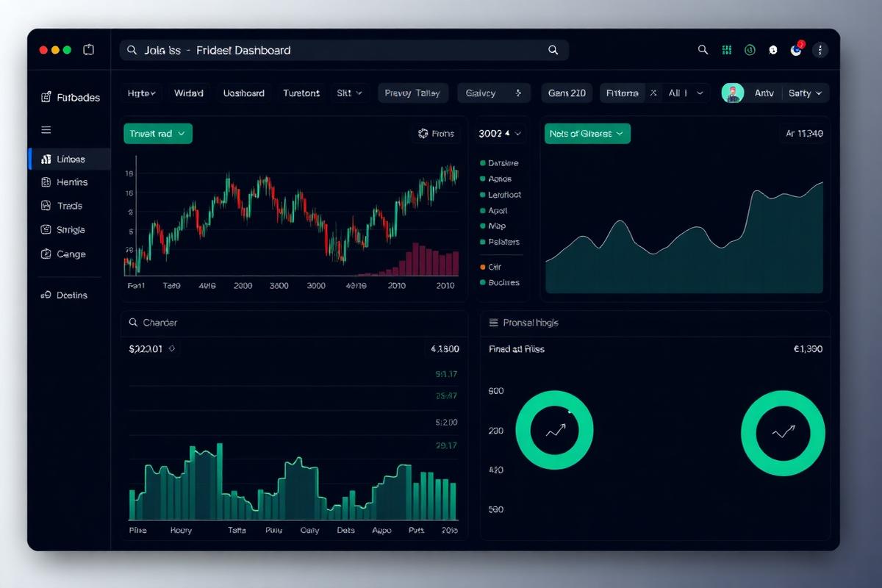Open the Hrjte dropdown
The height and width of the screenshot is (588, 882).
coord(141,93)
